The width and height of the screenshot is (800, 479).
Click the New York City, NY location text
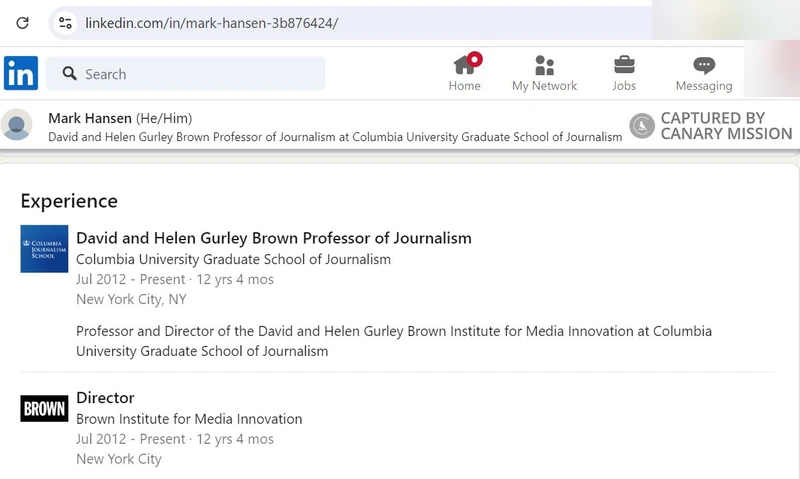(x=131, y=299)
